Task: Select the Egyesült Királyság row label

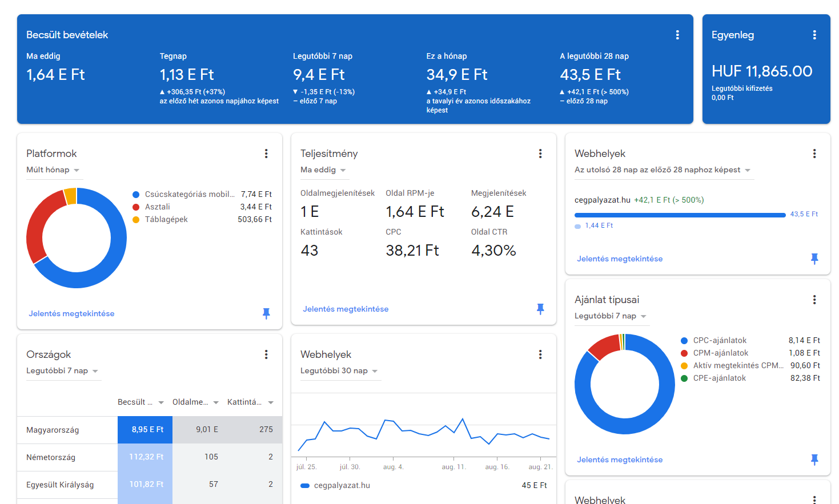Action: click(x=60, y=485)
